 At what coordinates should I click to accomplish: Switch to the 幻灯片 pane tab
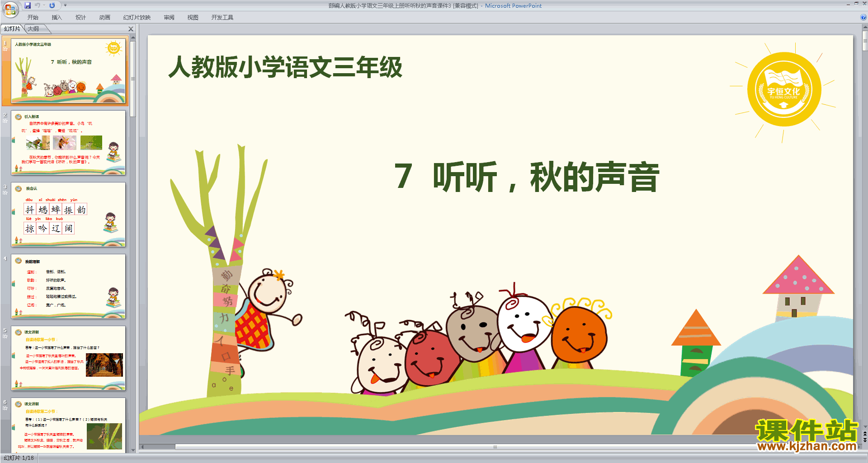click(12, 29)
